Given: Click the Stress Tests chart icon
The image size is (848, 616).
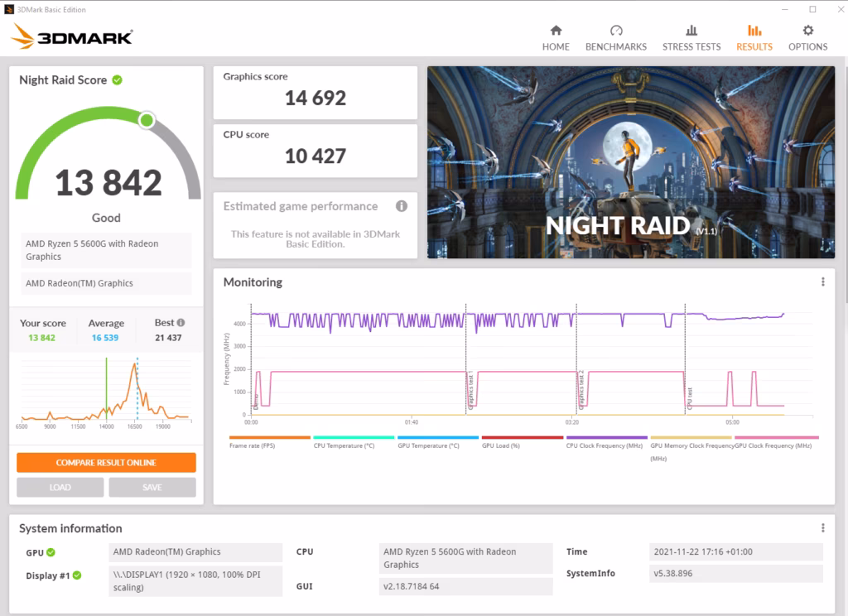Looking at the screenshot, I should (691, 31).
